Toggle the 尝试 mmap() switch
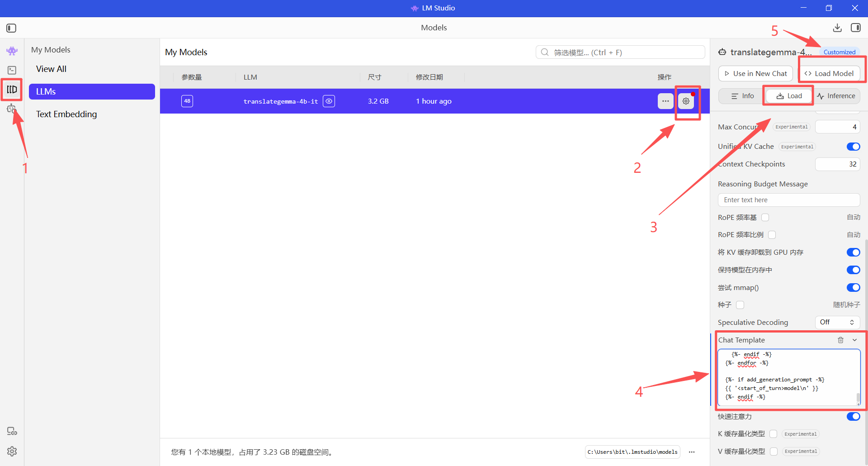The image size is (868, 466). click(853, 288)
